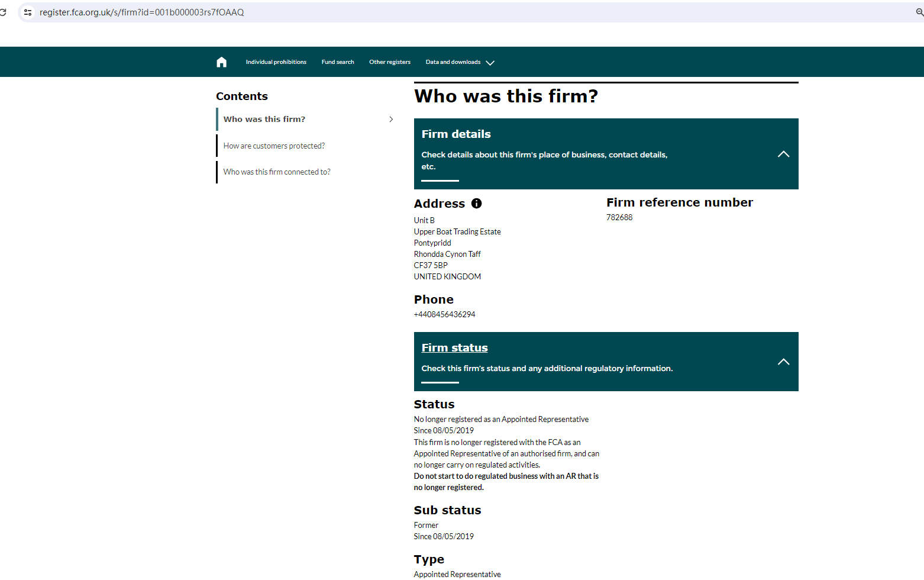
Task: Open Individual prohibitions page
Action: pyautogui.click(x=276, y=62)
